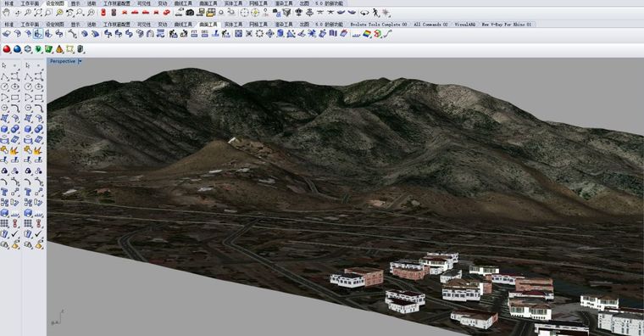Click the blue sphere icon
Screen dimensions: 644x336
[x=17, y=49]
